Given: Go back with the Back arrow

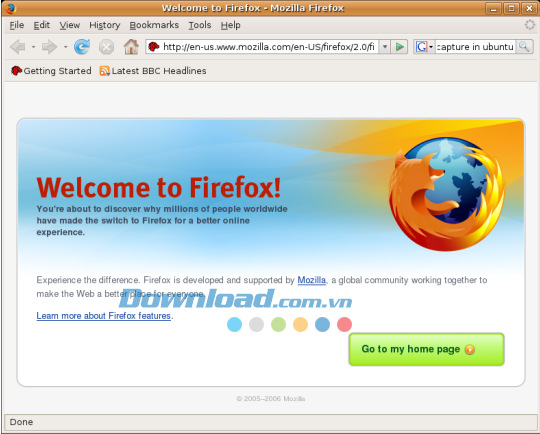Looking at the screenshot, I should (x=18, y=47).
